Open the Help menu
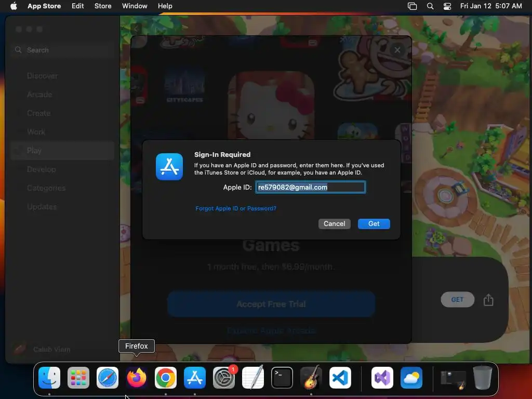532x399 pixels. 165,6
